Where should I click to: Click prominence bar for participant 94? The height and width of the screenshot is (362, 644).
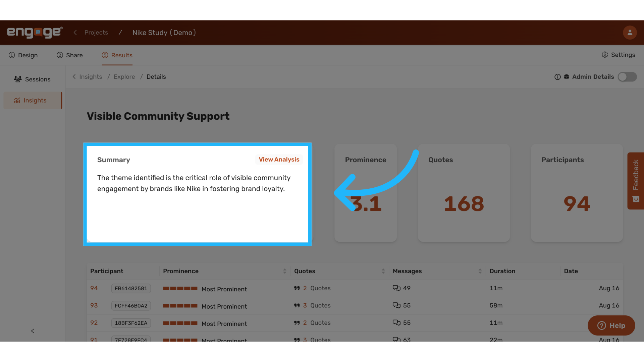(180, 289)
